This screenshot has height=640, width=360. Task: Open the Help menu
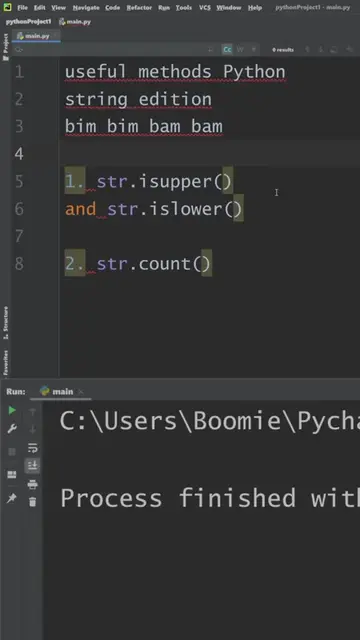click(255, 8)
